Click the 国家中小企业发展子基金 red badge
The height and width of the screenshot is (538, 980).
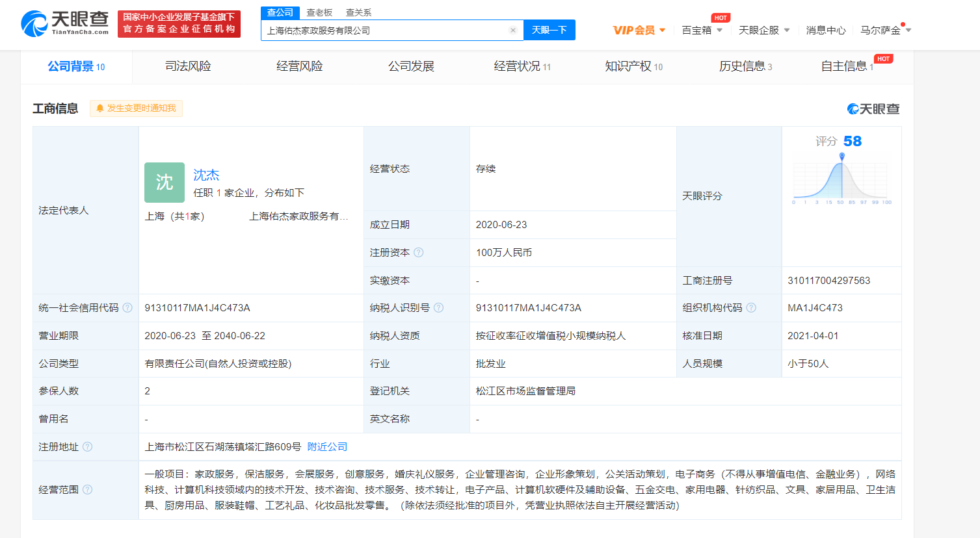[x=179, y=23]
